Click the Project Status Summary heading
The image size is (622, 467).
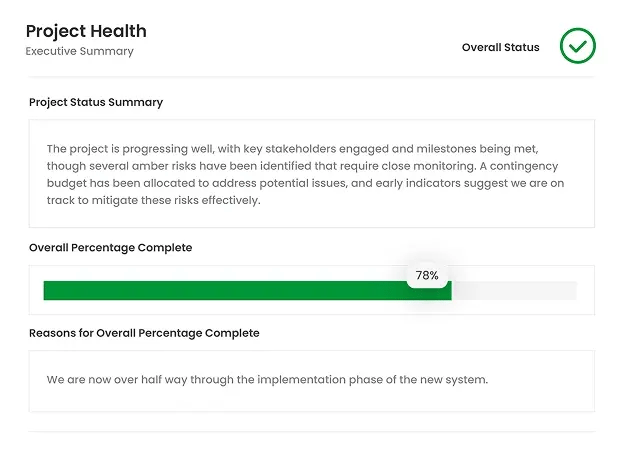click(x=96, y=102)
